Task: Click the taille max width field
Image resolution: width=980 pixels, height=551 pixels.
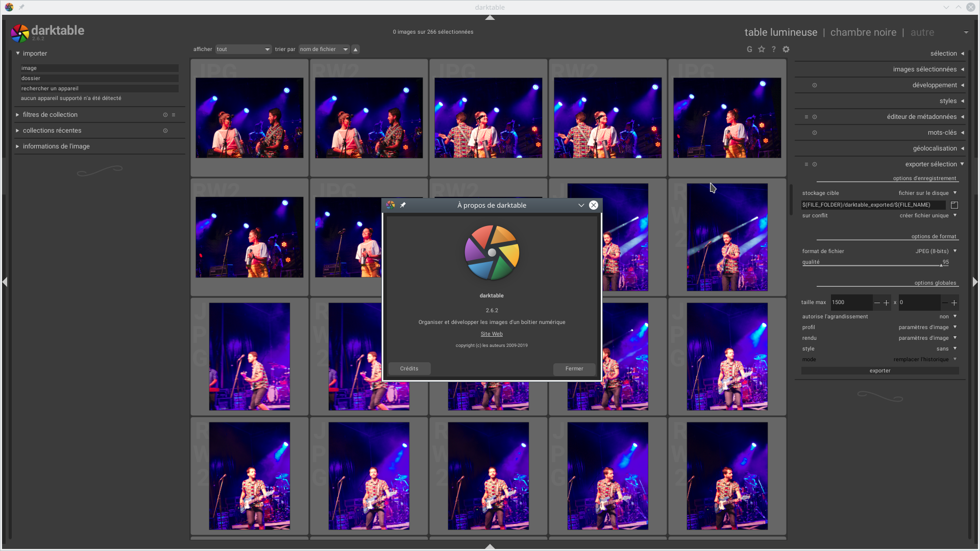Action: tap(851, 303)
